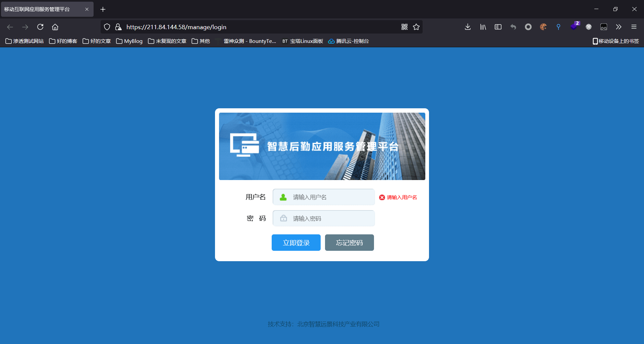Click the 密 码 field label
The width and height of the screenshot is (644, 344).
pyautogui.click(x=256, y=218)
